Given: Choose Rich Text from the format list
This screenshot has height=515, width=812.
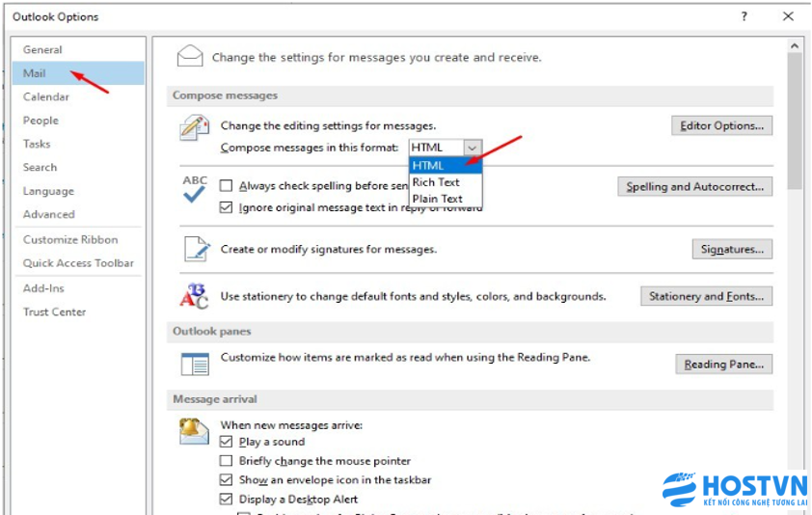Looking at the screenshot, I should [x=436, y=182].
